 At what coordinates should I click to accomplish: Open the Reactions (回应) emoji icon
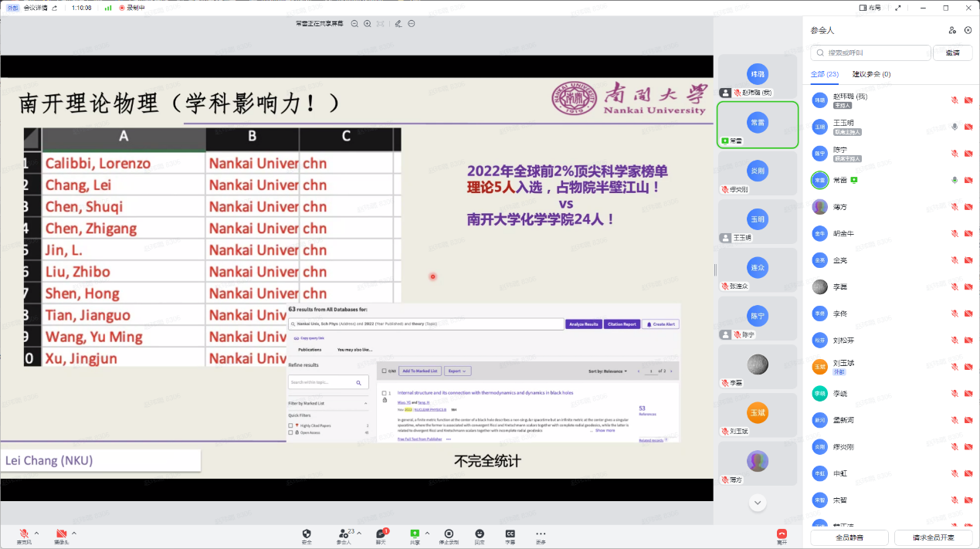click(x=480, y=534)
